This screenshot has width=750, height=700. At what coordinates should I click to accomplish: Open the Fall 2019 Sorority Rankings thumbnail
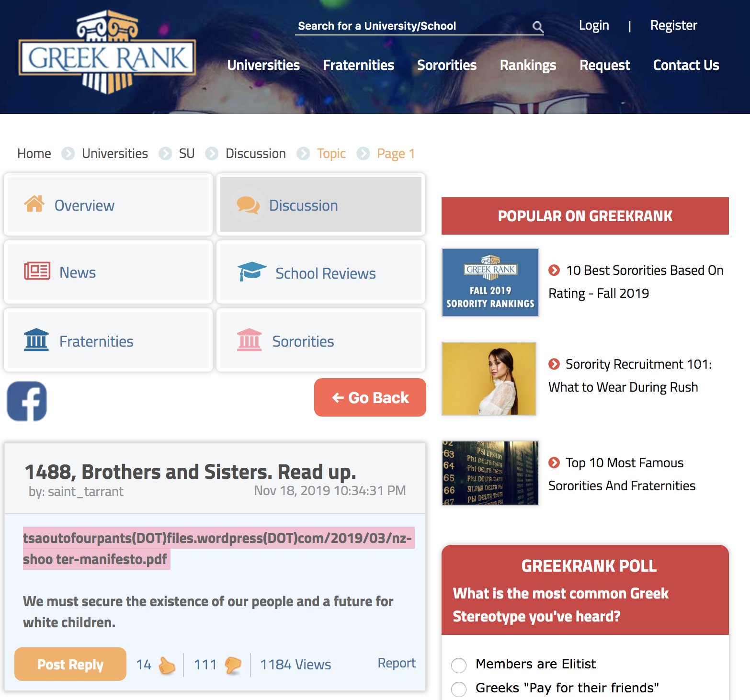(490, 282)
